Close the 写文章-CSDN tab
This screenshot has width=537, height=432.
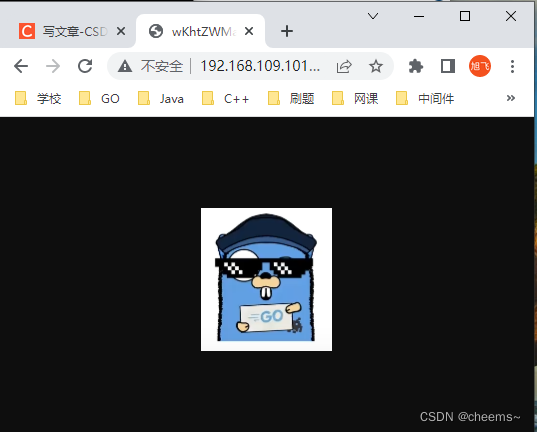coord(121,32)
